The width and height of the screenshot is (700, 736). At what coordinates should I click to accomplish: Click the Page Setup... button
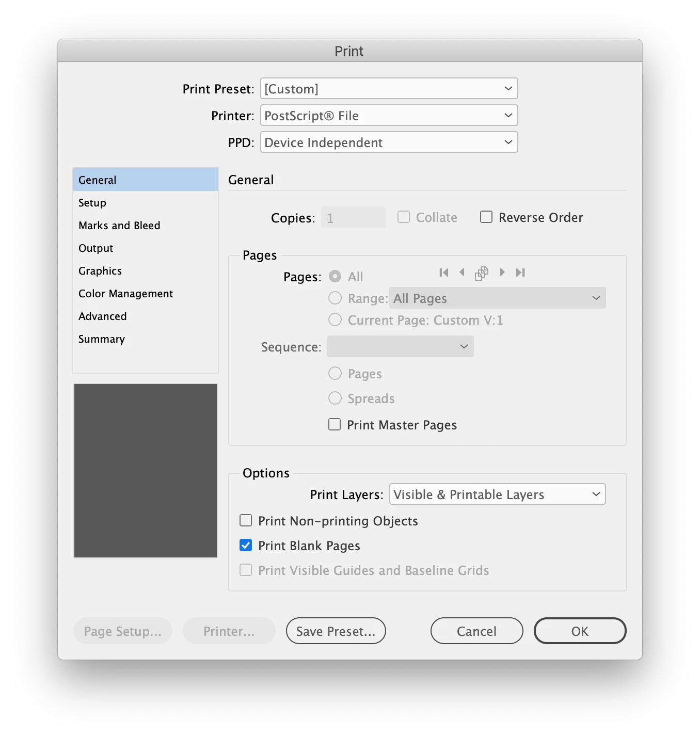tap(123, 631)
